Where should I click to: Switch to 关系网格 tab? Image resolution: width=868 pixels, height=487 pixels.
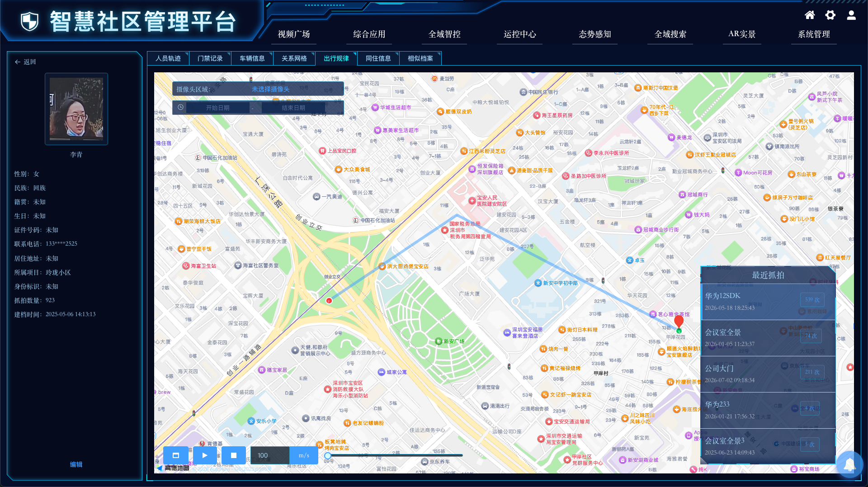[294, 58]
